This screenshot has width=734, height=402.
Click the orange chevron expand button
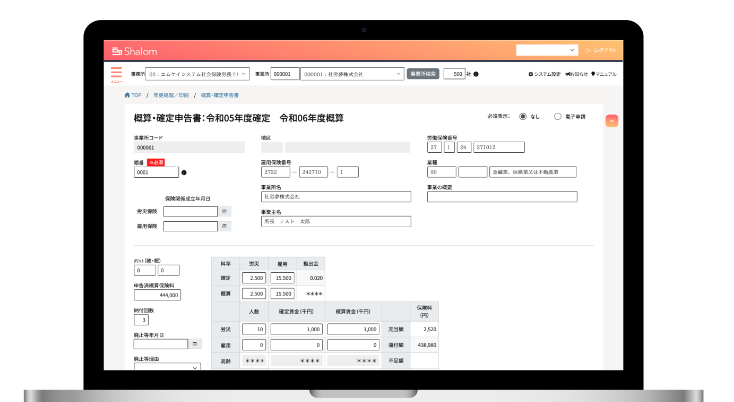click(x=612, y=121)
